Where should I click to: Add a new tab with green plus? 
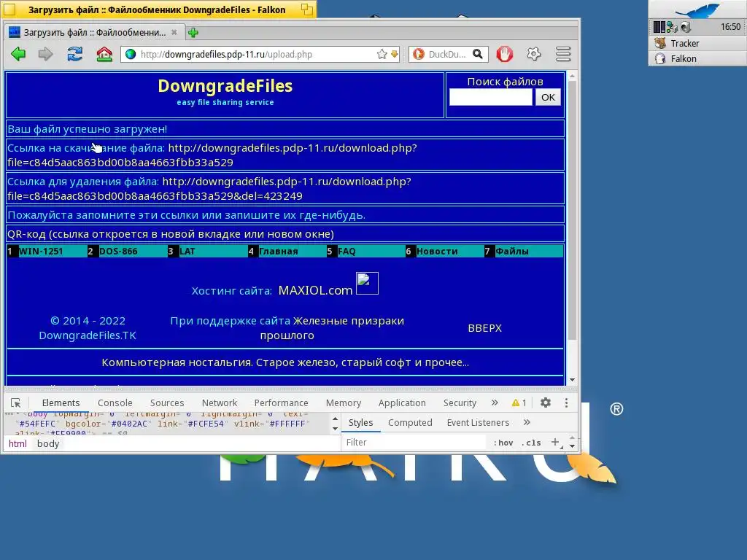coord(193,32)
